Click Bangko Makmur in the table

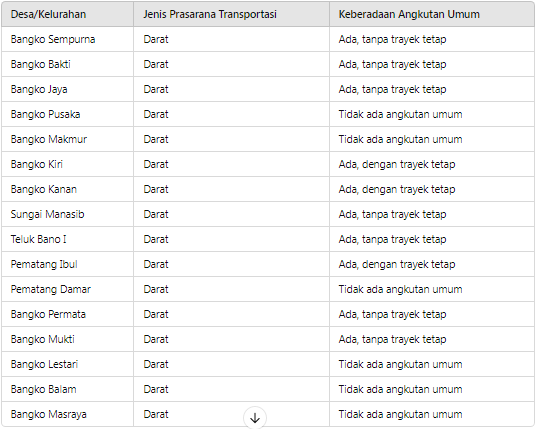coord(67,139)
